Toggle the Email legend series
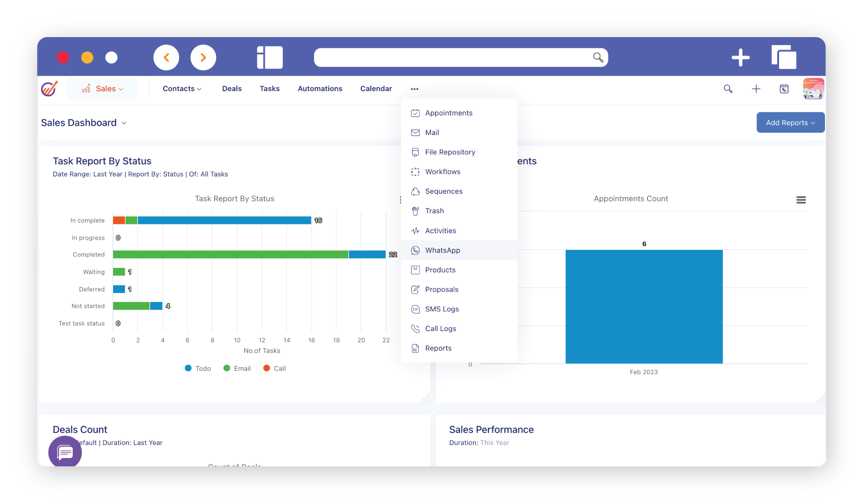 tap(237, 368)
